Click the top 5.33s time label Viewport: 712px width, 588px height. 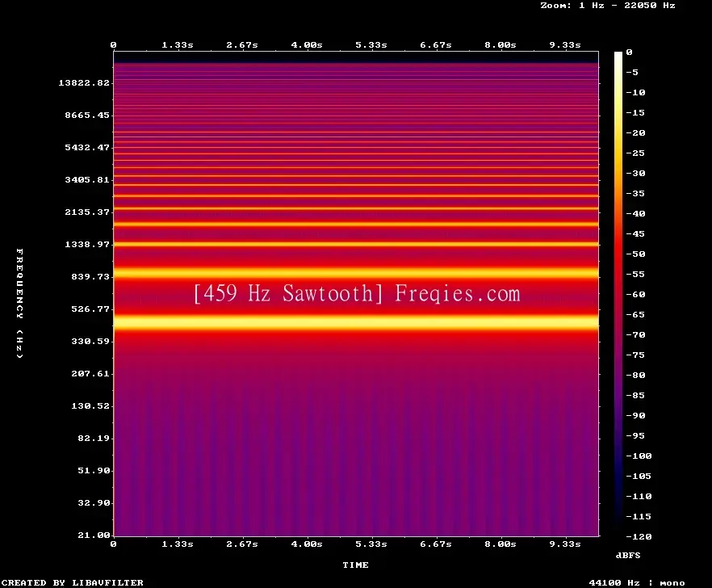[371, 45]
